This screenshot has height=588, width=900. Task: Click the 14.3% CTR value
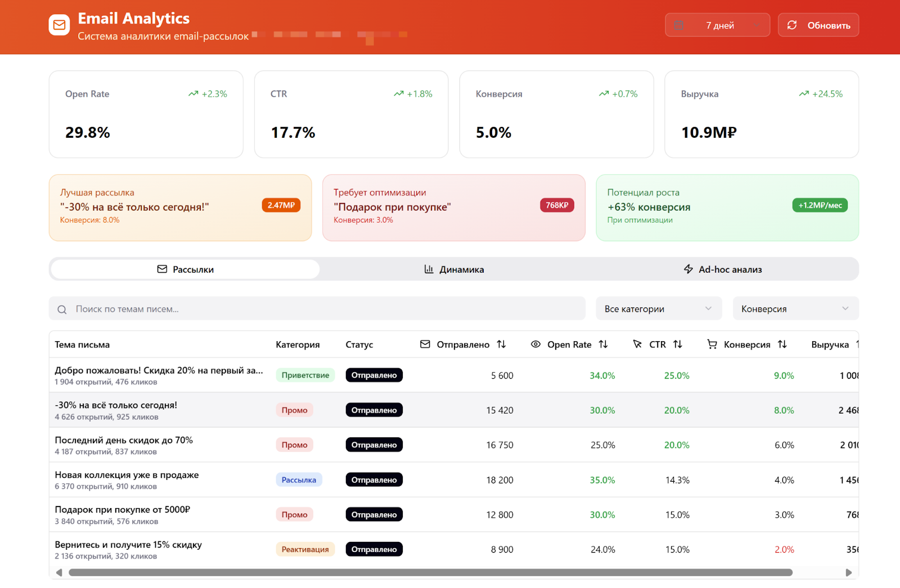pyautogui.click(x=677, y=480)
